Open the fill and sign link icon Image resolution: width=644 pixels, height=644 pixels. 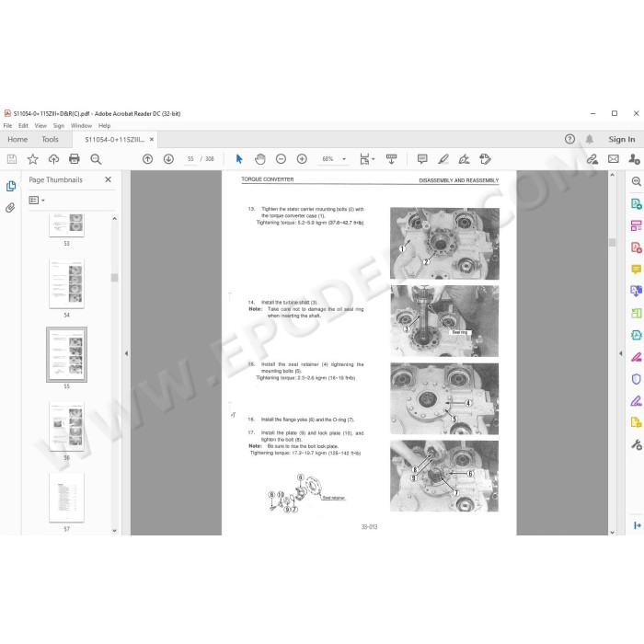[592, 159]
